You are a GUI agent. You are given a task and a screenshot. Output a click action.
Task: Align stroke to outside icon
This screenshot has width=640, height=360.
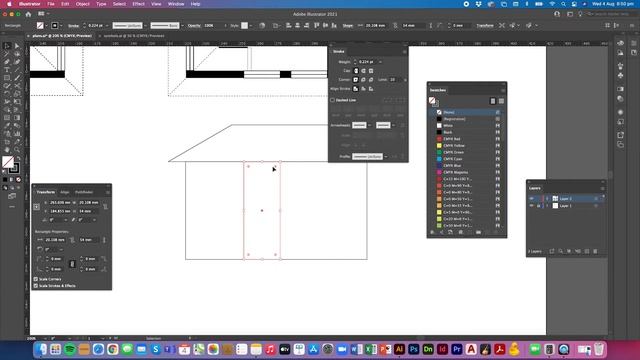pos(371,89)
